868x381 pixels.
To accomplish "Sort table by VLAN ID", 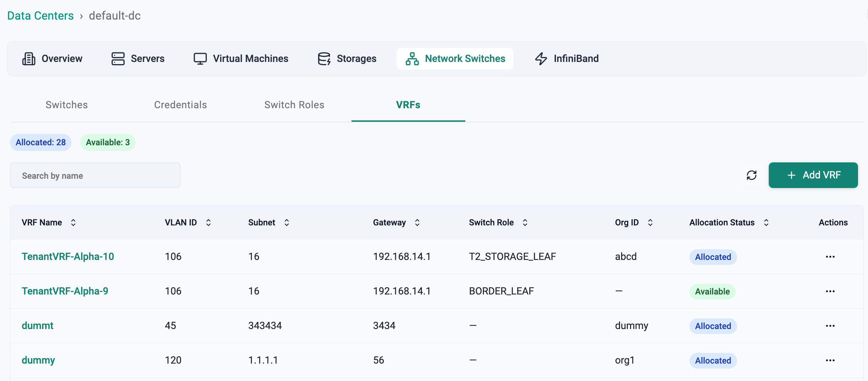I will click(x=208, y=223).
